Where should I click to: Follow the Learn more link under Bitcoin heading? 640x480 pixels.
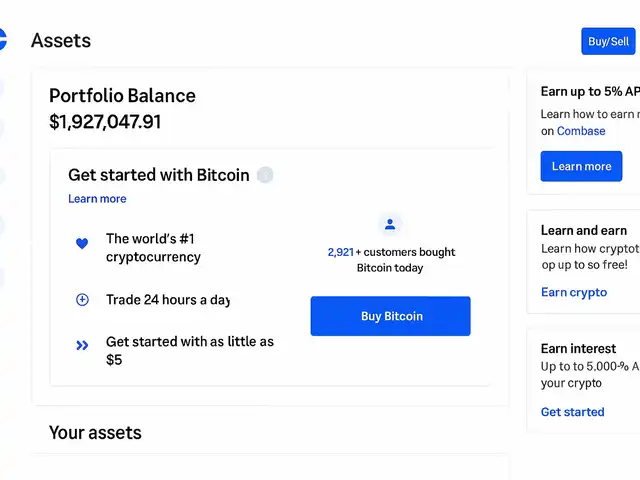[x=97, y=199]
